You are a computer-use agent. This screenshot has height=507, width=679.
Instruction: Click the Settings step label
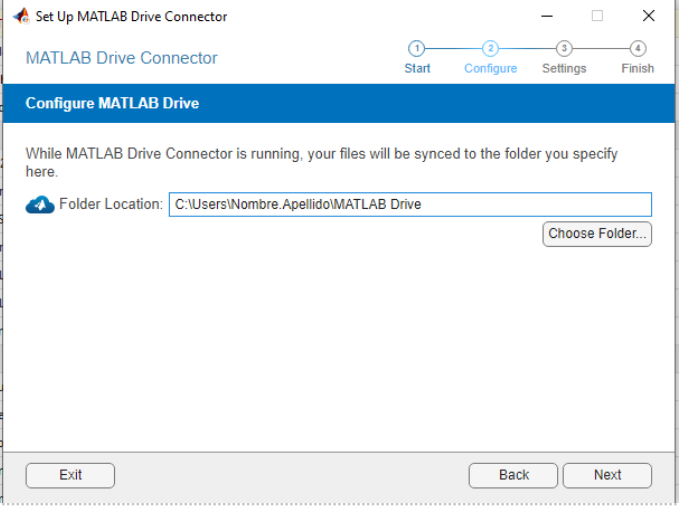(564, 69)
